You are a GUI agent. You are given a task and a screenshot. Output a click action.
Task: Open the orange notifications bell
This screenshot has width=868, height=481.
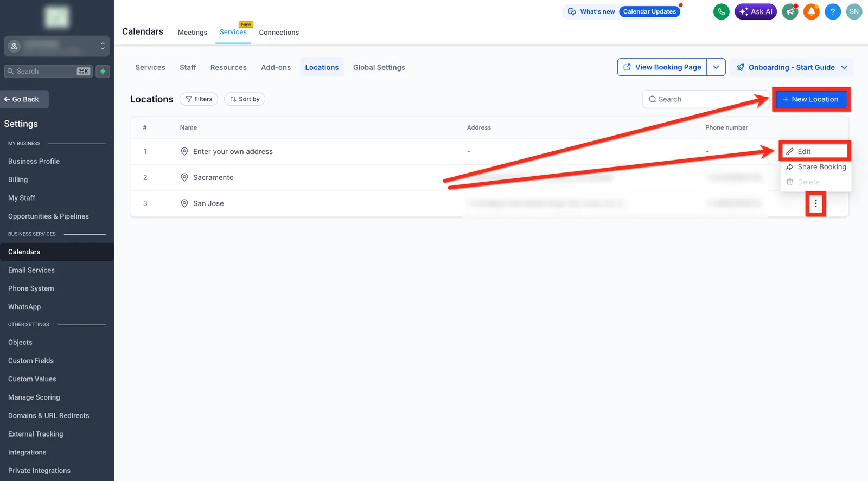pos(812,11)
